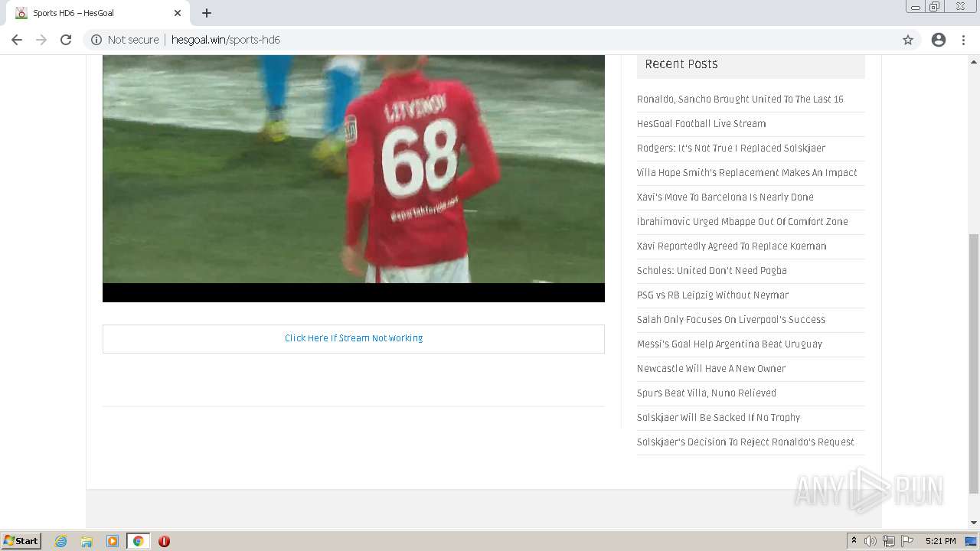The image size is (980, 551).
Task: Go back to the previous page
Action: tap(16, 40)
